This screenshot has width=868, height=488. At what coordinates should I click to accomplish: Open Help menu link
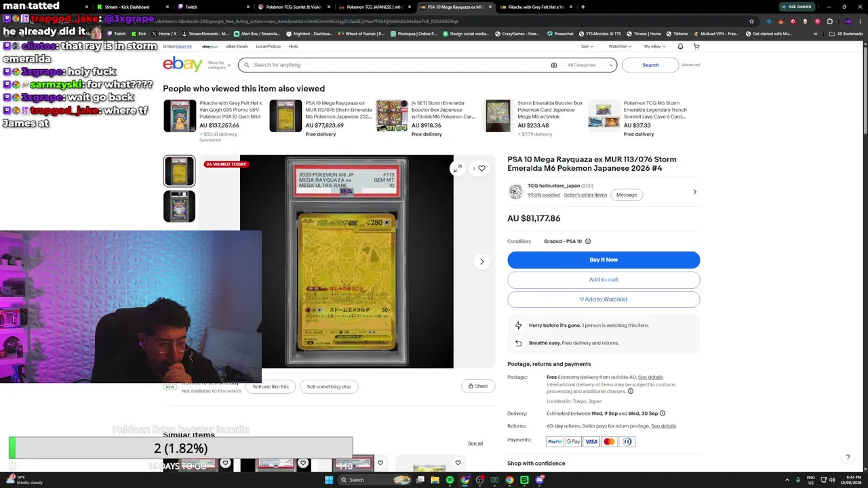tap(293, 46)
